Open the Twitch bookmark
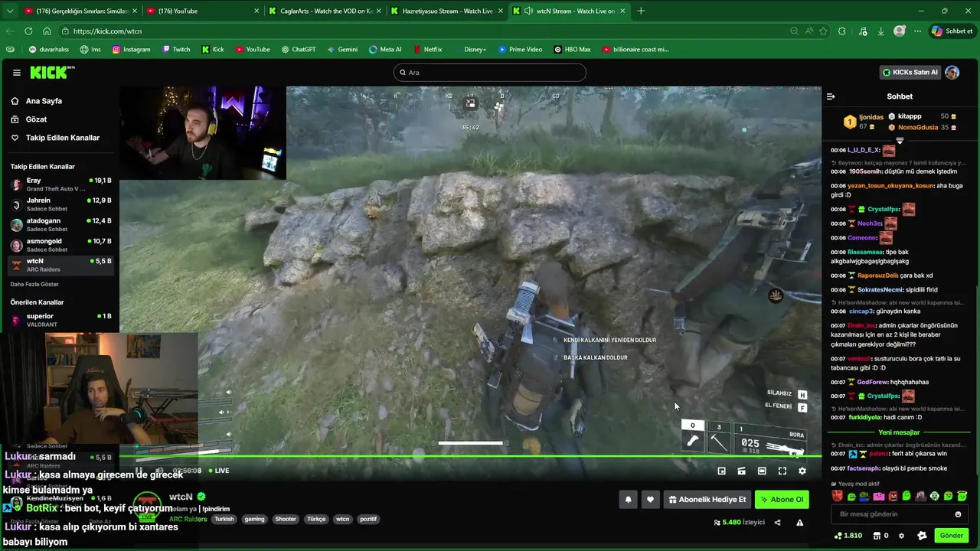Image resolution: width=980 pixels, height=551 pixels. pos(176,50)
